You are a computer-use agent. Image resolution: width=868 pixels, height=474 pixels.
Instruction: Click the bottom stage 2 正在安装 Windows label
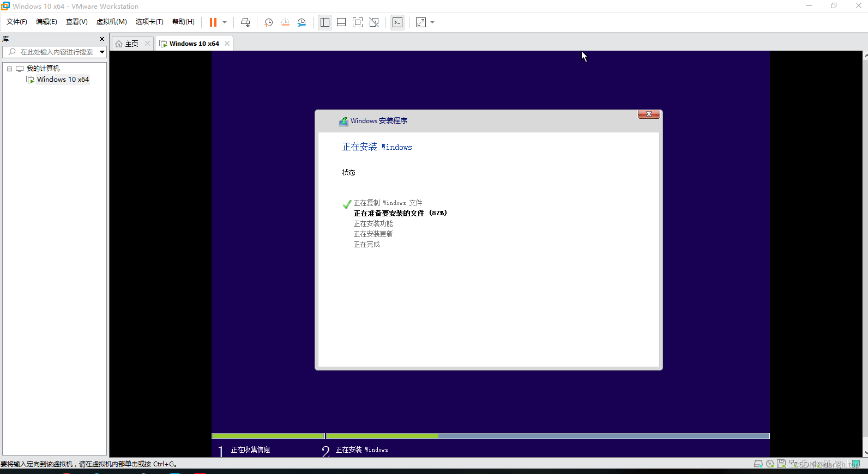coord(361,449)
